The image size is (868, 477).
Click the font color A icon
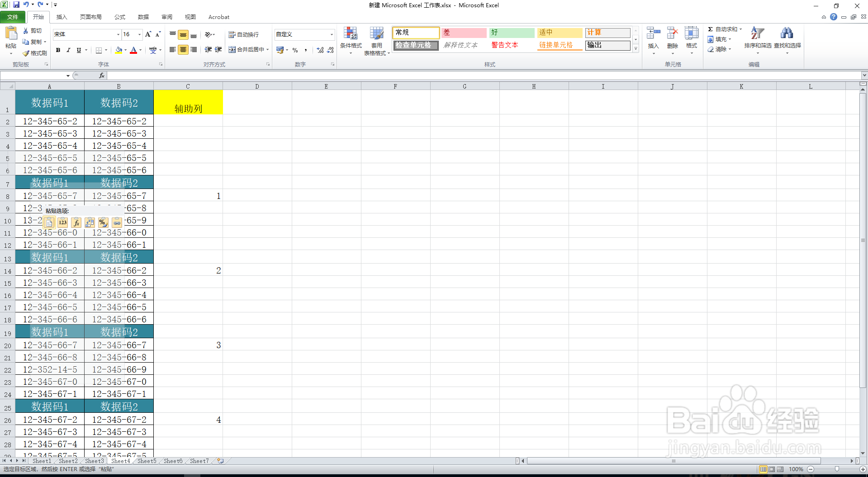coord(133,50)
